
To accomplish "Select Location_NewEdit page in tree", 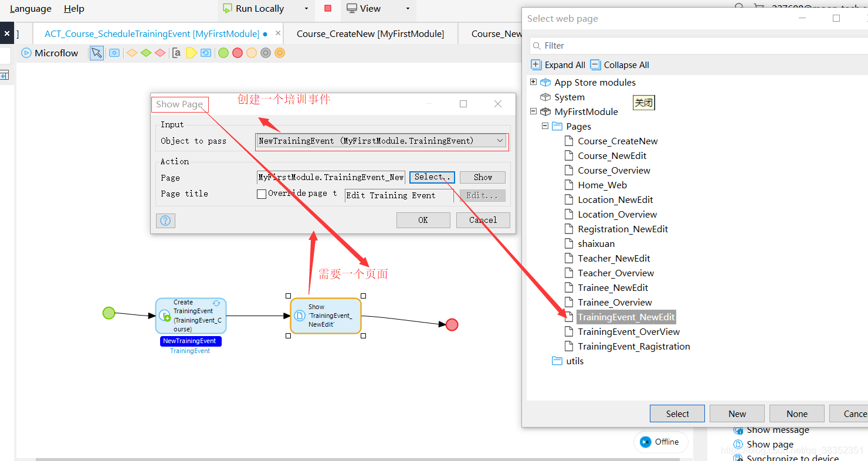I will click(615, 199).
